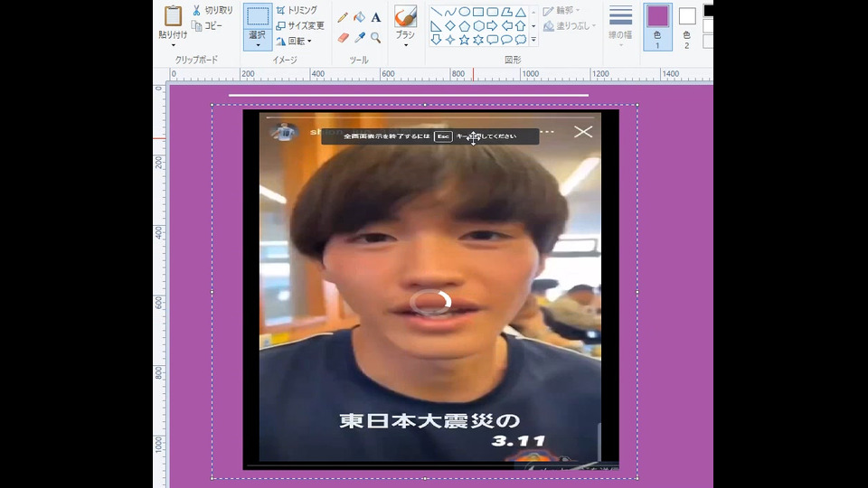
Task: Choose the Four-point star shape
Action: (x=450, y=40)
